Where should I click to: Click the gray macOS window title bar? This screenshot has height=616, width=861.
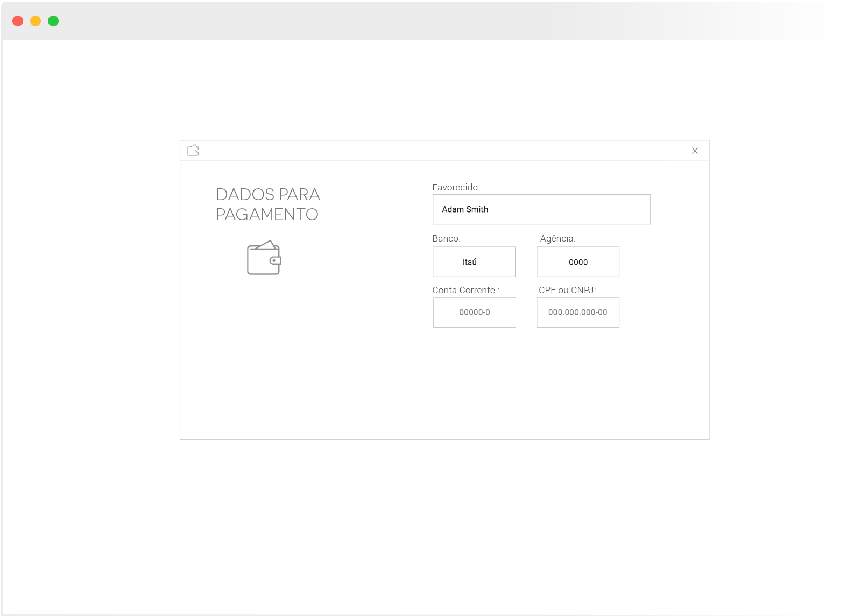pos(430,21)
